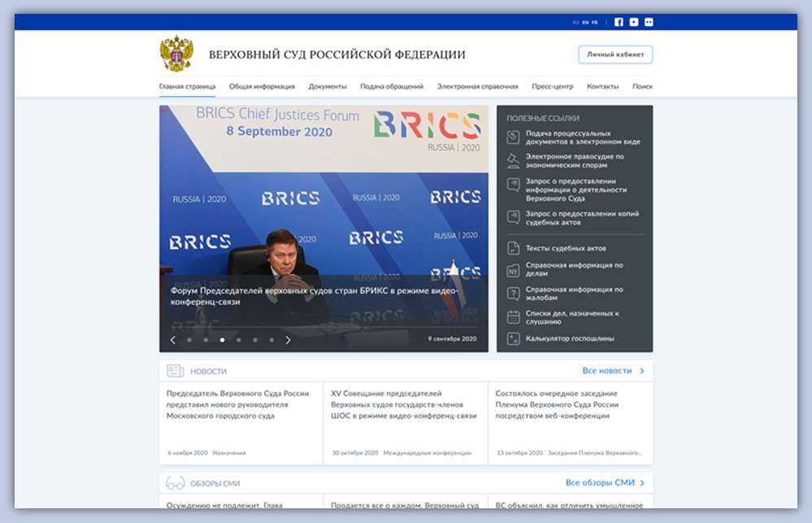The image size is (812, 523).
Task: Click chevron next to Все обзоры СМИ
Action: [x=642, y=483]
